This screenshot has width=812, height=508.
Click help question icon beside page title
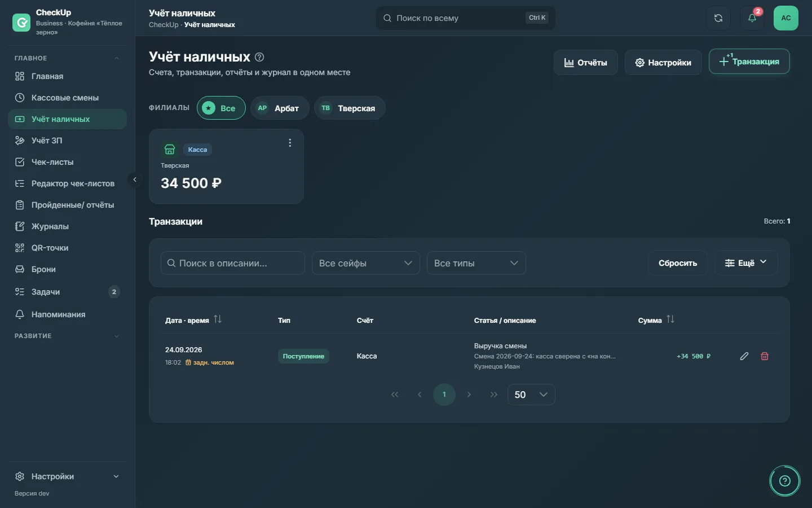tap(259, 57)
